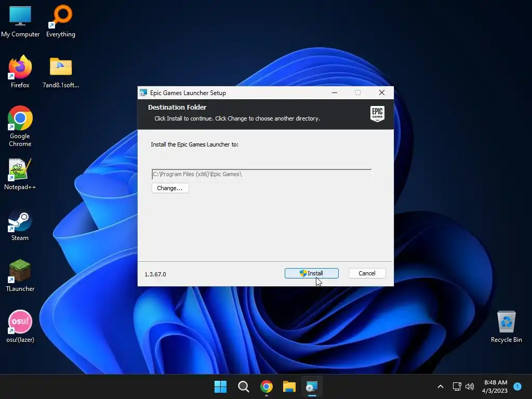Image resolution: width=532 pixels, height=399 pixels.
Task: Select the My Computer desktop icon
Action: coord(20,22)
